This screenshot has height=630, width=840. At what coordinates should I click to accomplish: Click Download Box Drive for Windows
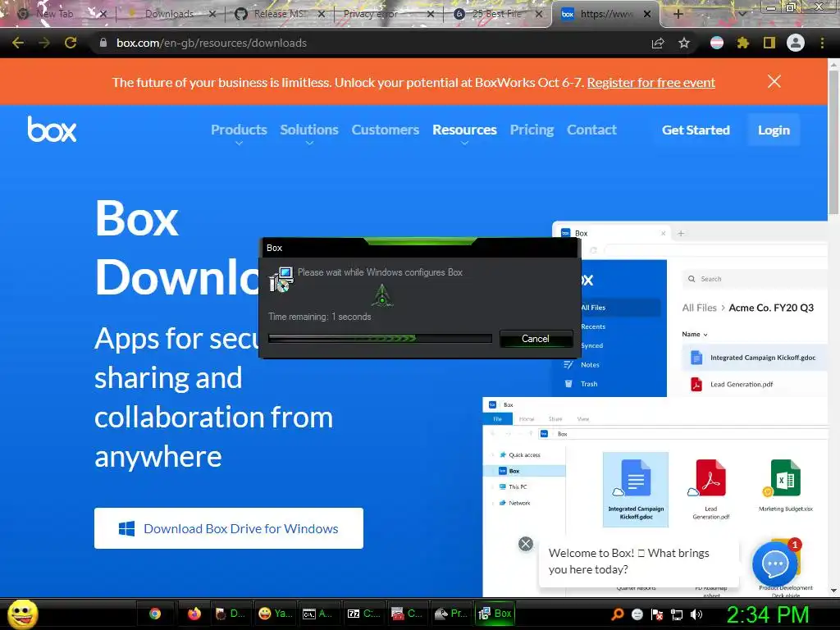point(229,528)
